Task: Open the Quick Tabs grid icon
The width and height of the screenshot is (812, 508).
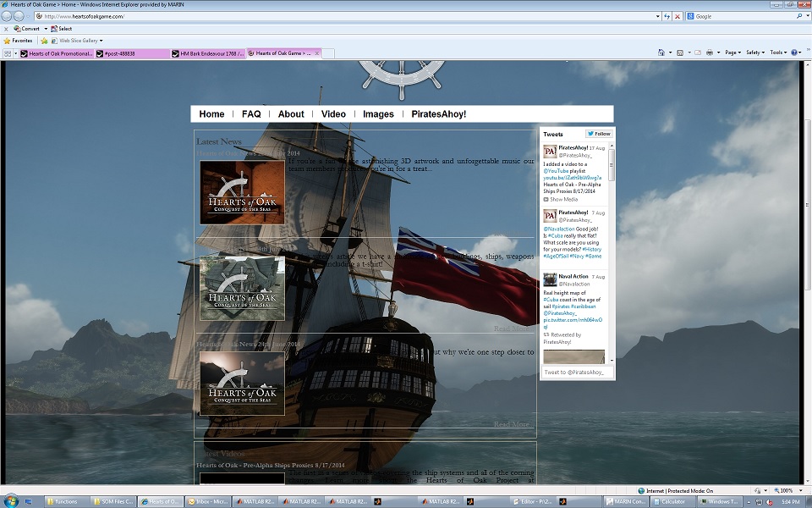Action: [8, 53]
